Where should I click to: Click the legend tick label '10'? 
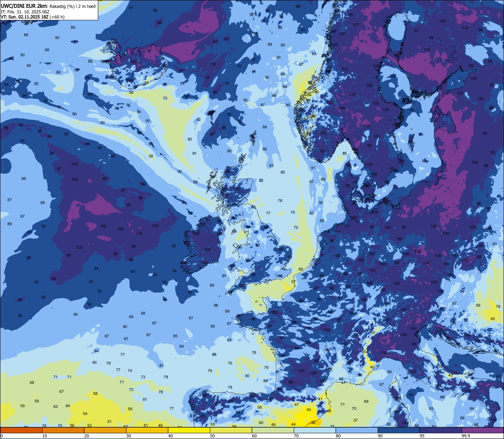(44, 436)
